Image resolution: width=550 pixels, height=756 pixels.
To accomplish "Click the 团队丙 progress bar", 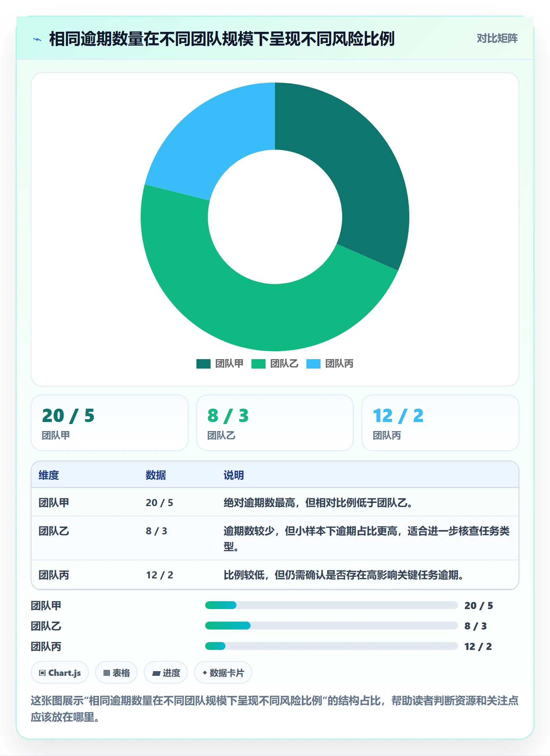I will [332, 646].
